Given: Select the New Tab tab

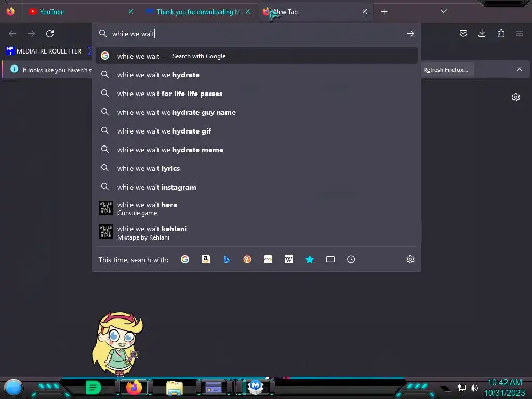Looking at the screenshot, I should coord(315,12).
